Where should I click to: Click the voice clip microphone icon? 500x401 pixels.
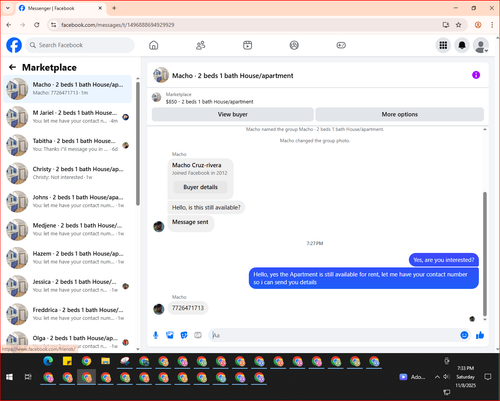(156, 335)
